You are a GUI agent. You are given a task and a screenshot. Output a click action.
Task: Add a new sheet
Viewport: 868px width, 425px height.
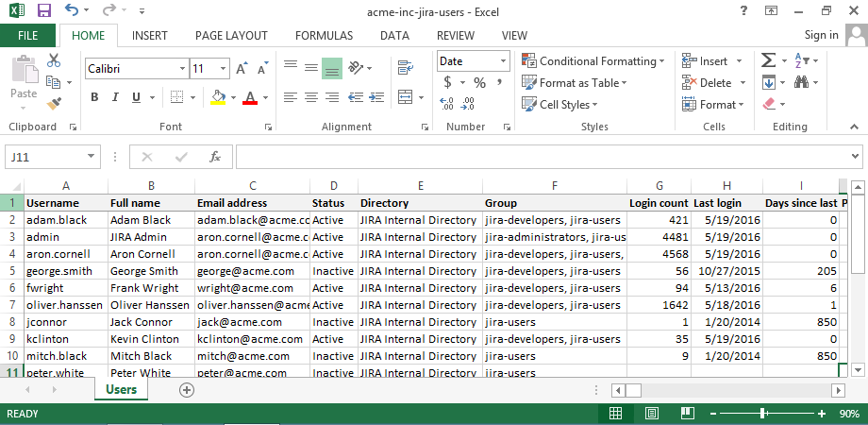tap(187, 390)
